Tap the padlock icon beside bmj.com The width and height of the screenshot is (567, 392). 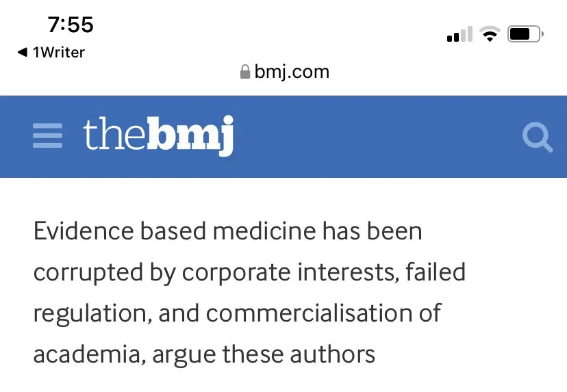245,72
